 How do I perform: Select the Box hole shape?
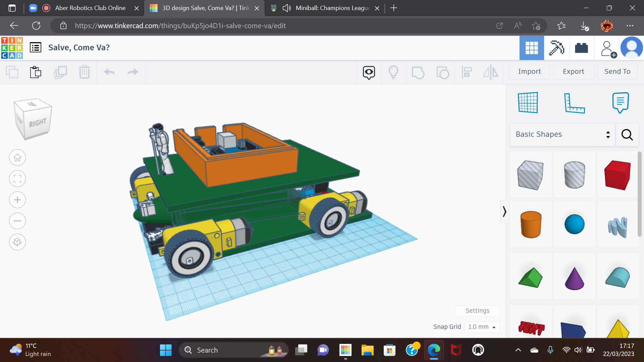coord(531,175)
